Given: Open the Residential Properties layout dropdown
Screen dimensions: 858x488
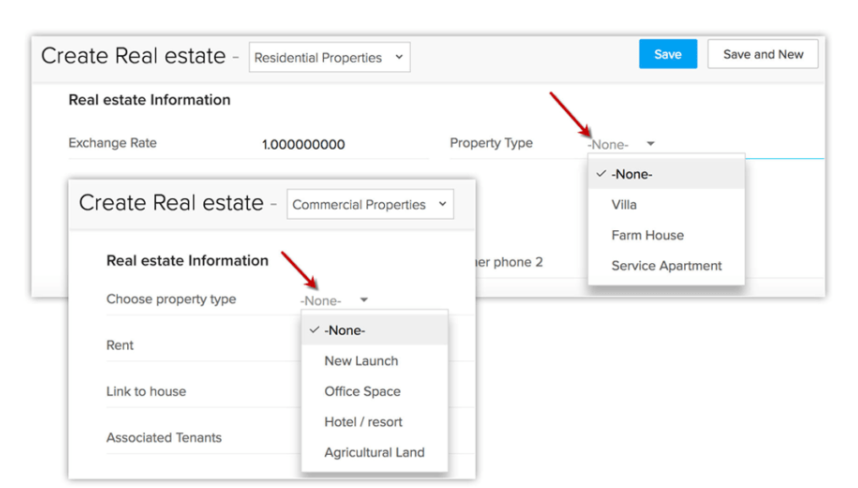Looking at the screenshot, I should click(329, 57).
